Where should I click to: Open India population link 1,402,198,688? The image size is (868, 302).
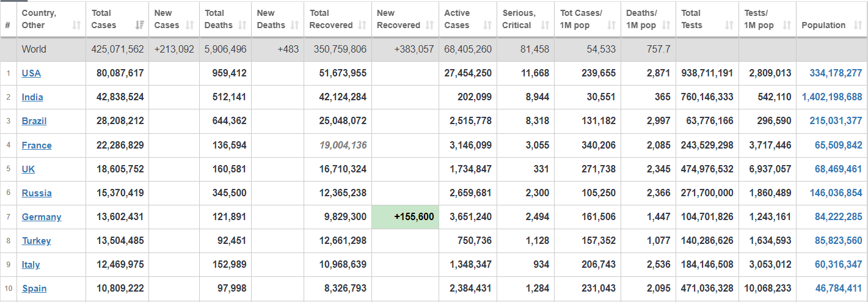tap(832, 97)
